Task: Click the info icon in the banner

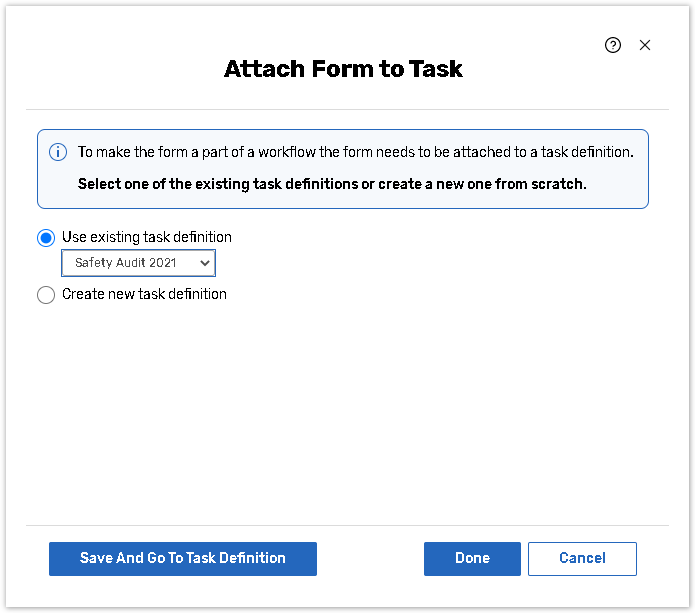Action: tap(58, 152)
